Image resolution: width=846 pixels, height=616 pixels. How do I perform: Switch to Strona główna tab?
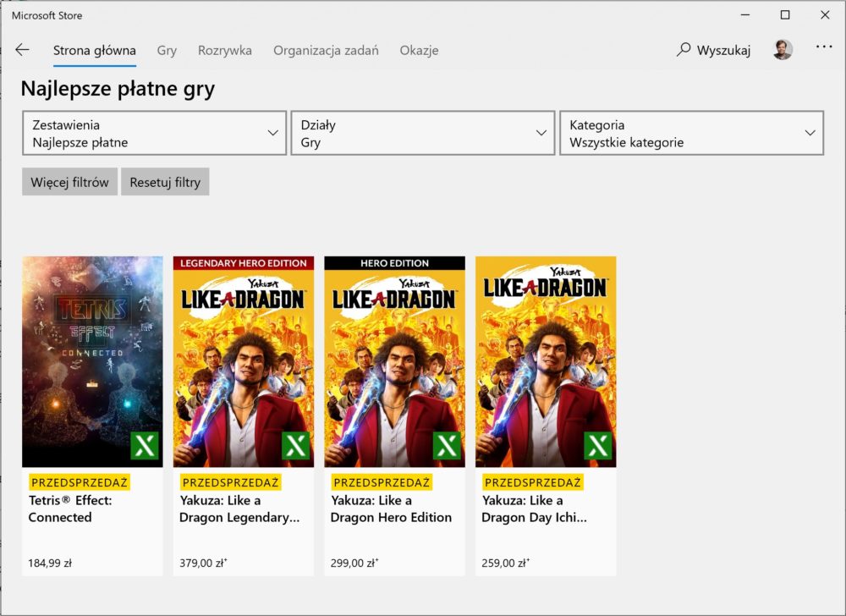coord(95,51)
